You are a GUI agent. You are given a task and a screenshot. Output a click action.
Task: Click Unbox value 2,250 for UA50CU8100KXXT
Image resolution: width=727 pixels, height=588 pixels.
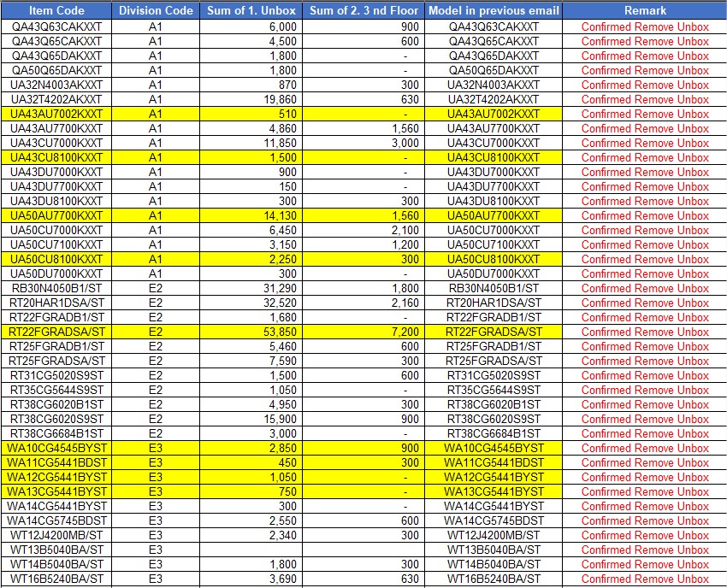point(251,259)
